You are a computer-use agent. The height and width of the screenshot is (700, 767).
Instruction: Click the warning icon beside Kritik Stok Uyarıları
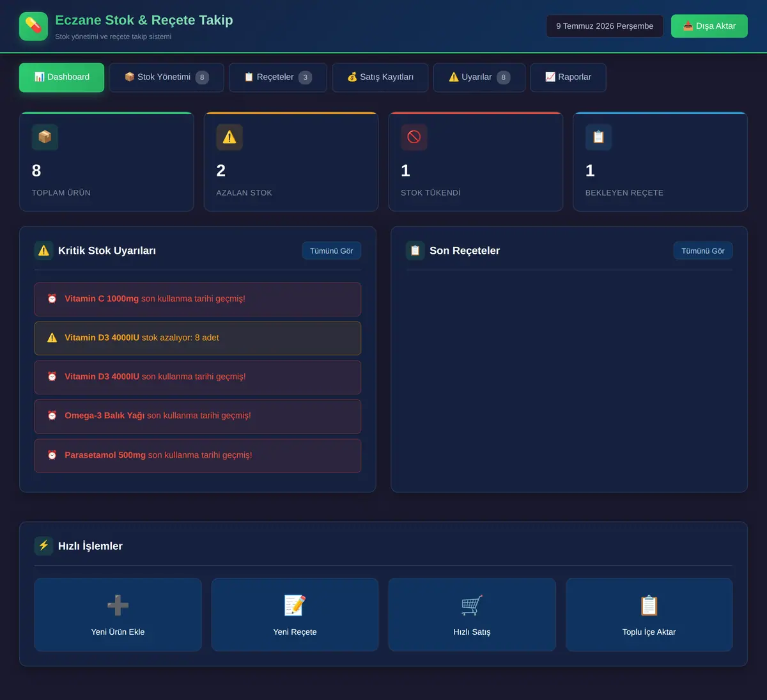[44, 251]
